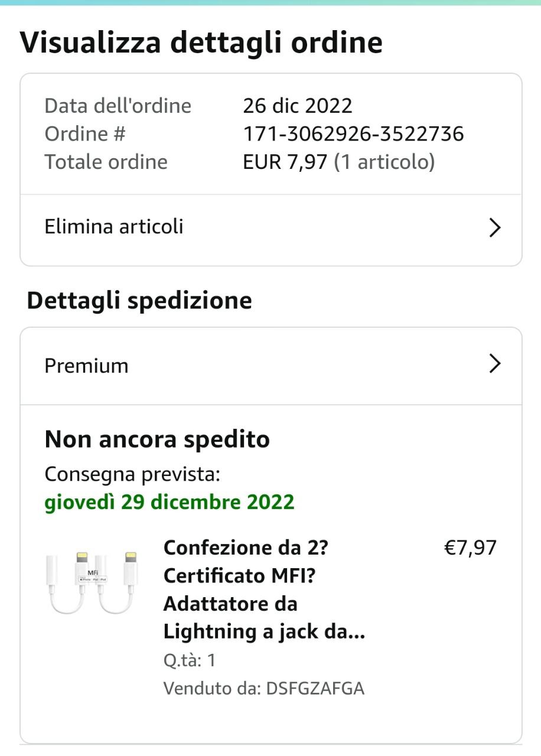Image resolution: width=541 pixels, height=756 pixels.
Task: Tap the item price €7,97
Action: click(470, 548)
